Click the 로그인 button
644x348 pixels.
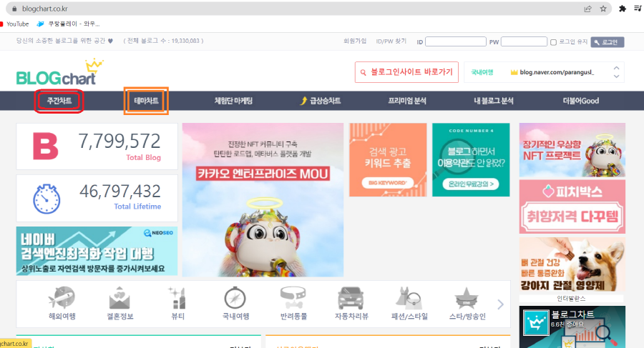tap(608, 42)
